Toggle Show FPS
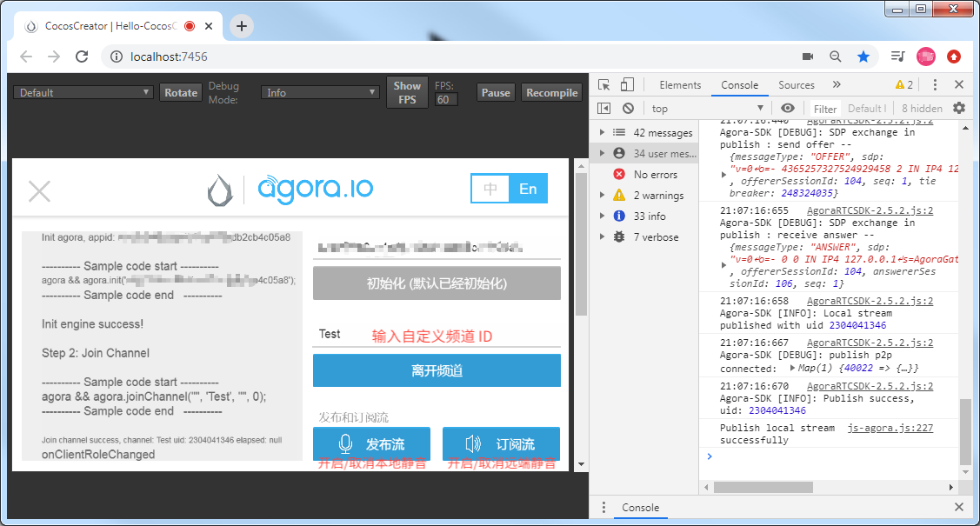This screenshot has height=526, width=980. [x=407, y=92]
